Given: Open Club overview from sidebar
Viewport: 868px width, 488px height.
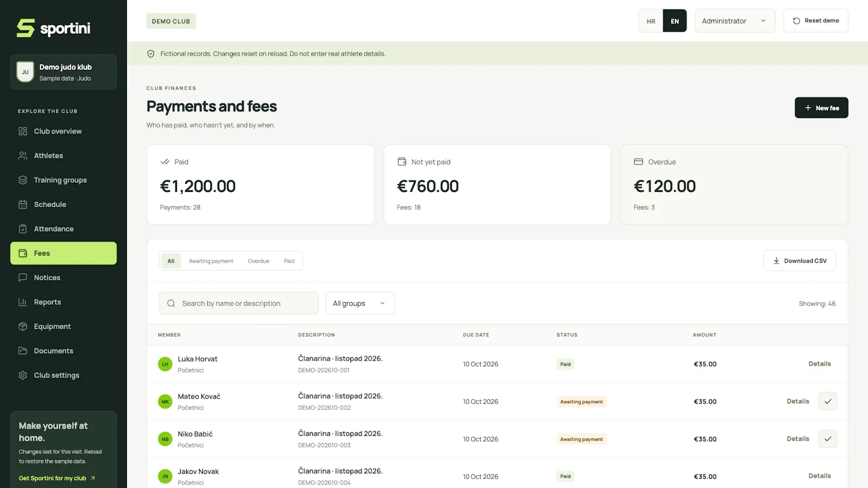Looking at the screenshot, I should click(63, 131).
